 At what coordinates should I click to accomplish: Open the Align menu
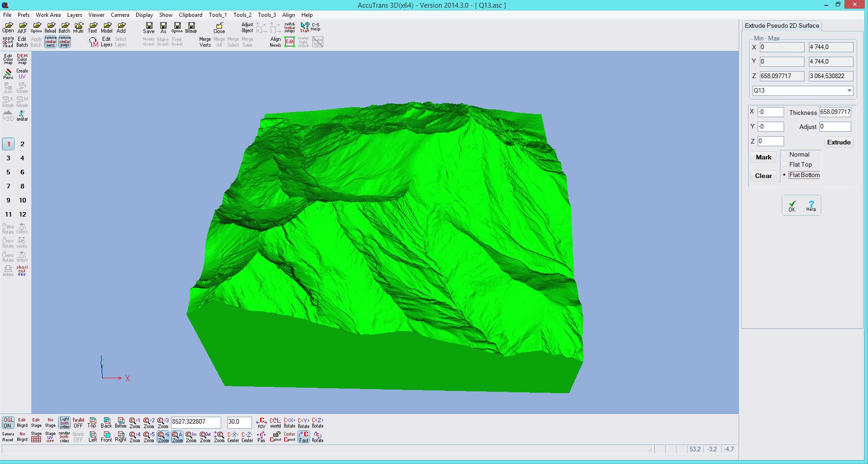click(x=288, y=15)
